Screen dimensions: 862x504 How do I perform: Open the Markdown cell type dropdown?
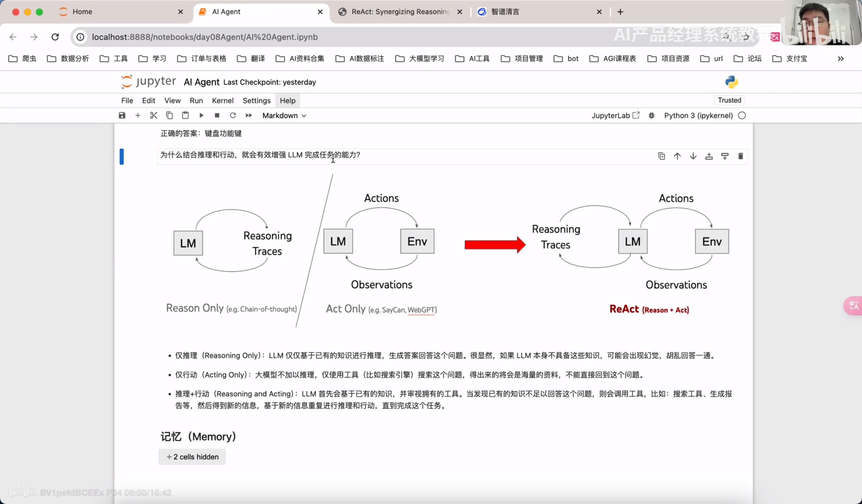point(284,115)
